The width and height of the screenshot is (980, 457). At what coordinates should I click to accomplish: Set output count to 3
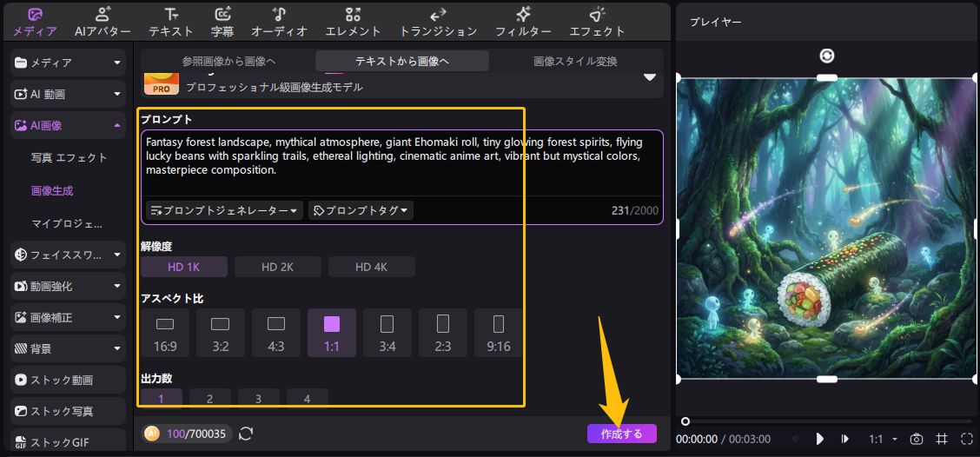click(x=259, y=398)
